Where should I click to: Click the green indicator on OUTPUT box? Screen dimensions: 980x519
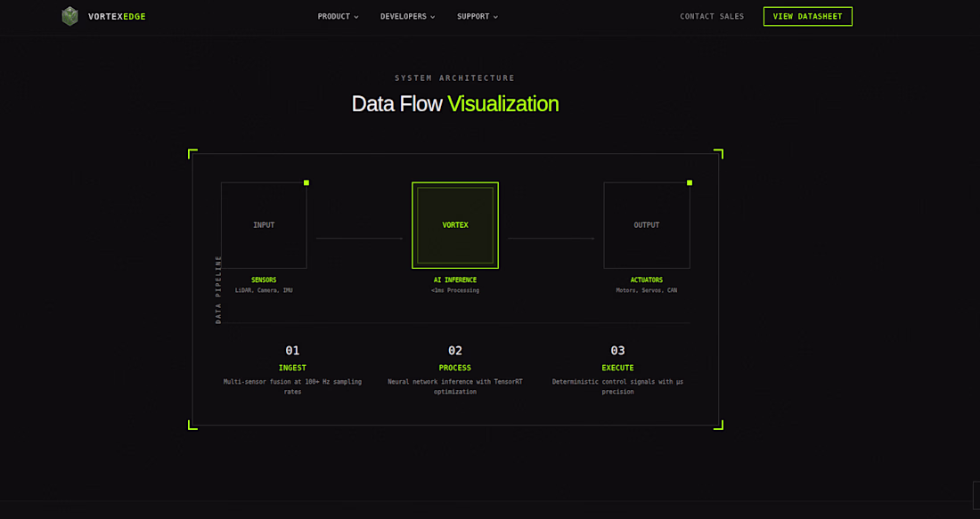(x=690, y=183)
